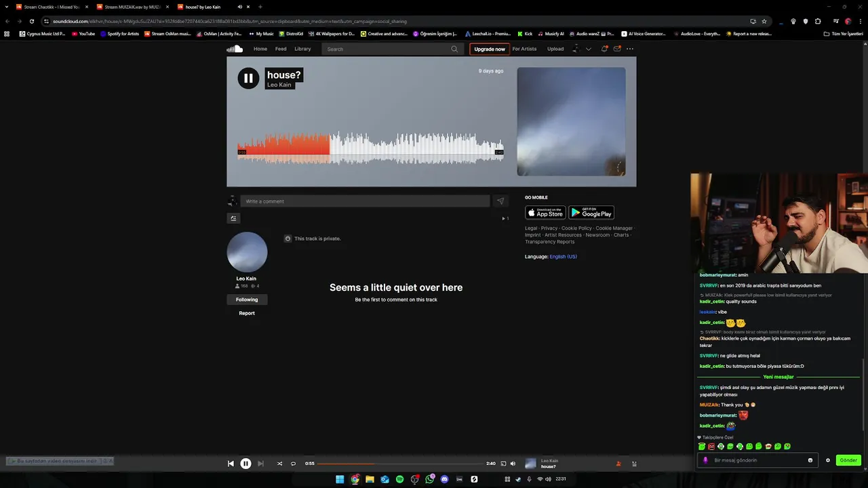Viewport: 868px width, 488px height.
Task: Click the cast icon next to volume
Action: click(503, 464)
